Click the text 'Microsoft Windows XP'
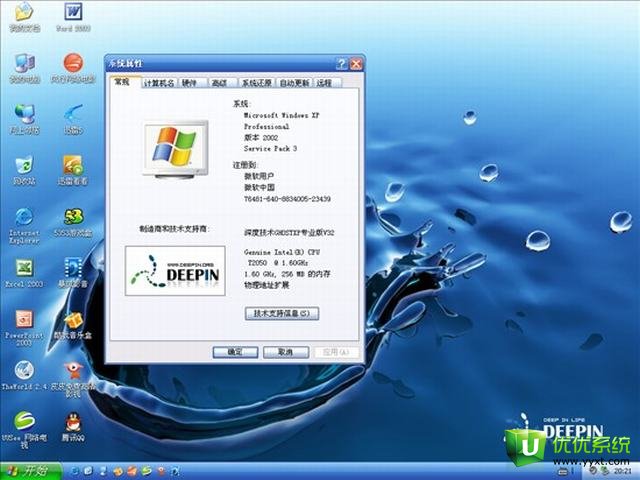The width and height of the screenshot is (640, 480). point(282,116)
